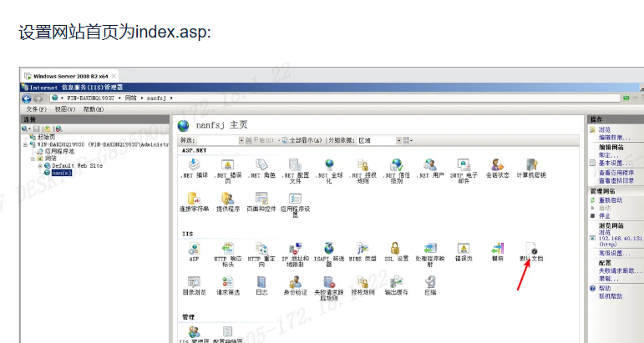Click the save icon in the 连接 toolbar
The image size is (644, 343).
pyautogui.click(x=37, y=129)
